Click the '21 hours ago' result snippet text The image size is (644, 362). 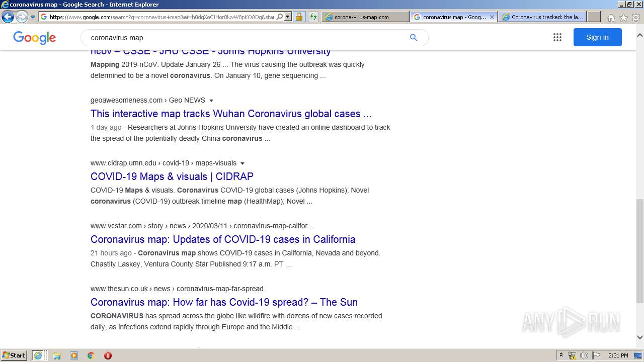pyautogui.click(x=111, y=253)
